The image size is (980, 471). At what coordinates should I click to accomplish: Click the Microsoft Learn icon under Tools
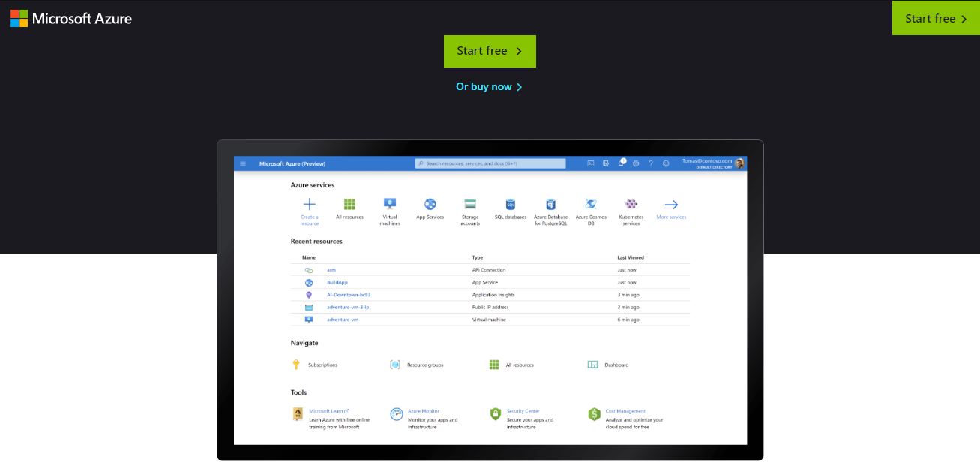pos(298,414)
